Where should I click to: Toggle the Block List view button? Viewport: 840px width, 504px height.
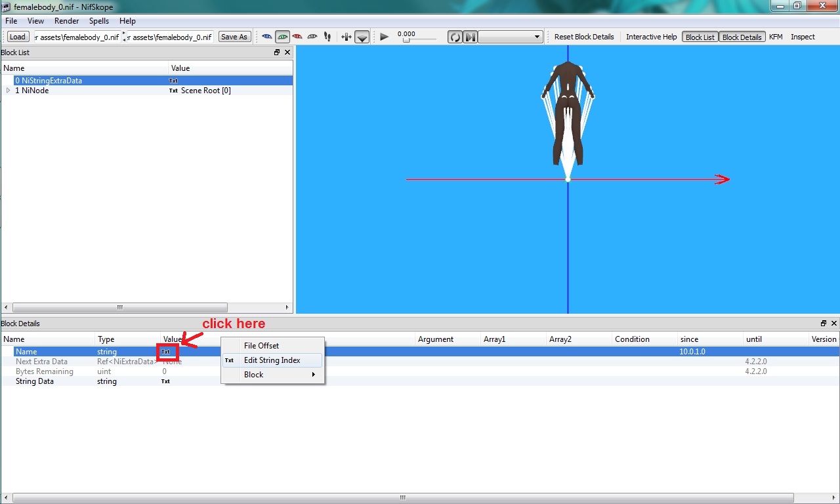click(x=700, y=37)
